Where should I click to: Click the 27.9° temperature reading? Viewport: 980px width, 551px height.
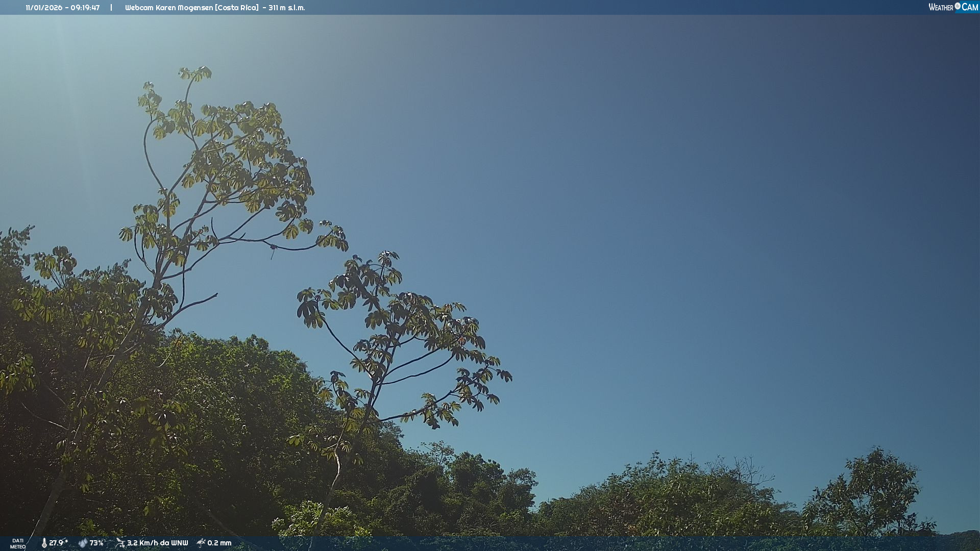[x=58, y=543]
